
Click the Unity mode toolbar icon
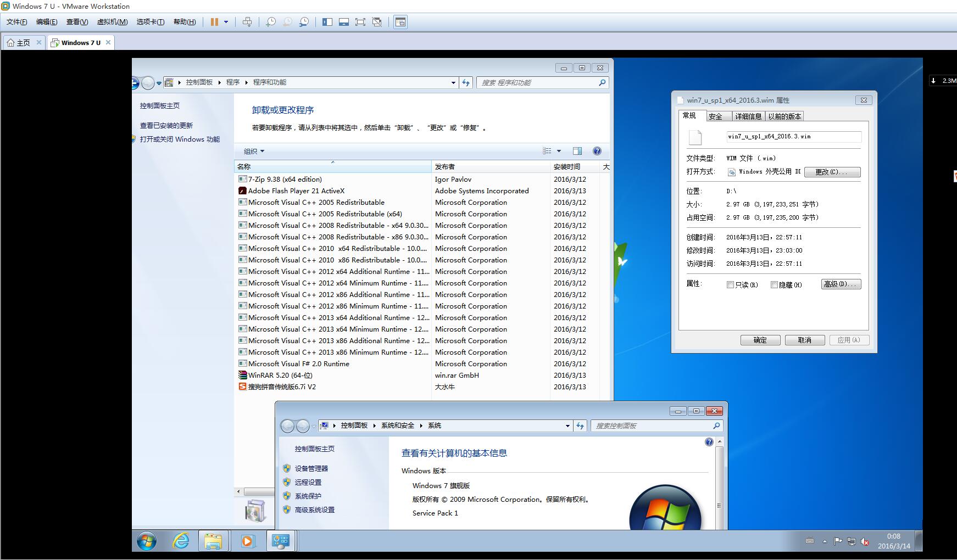(x=377, y=22)
